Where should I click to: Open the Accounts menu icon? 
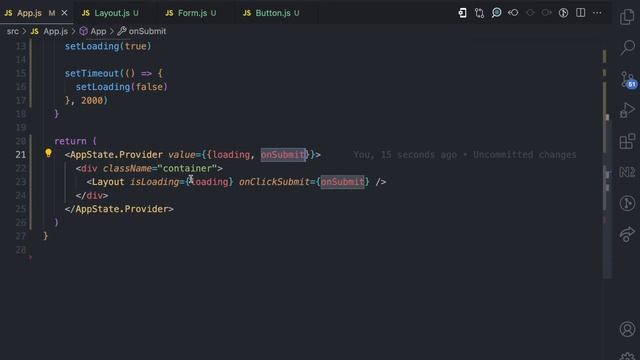click(x=627, y=329)
